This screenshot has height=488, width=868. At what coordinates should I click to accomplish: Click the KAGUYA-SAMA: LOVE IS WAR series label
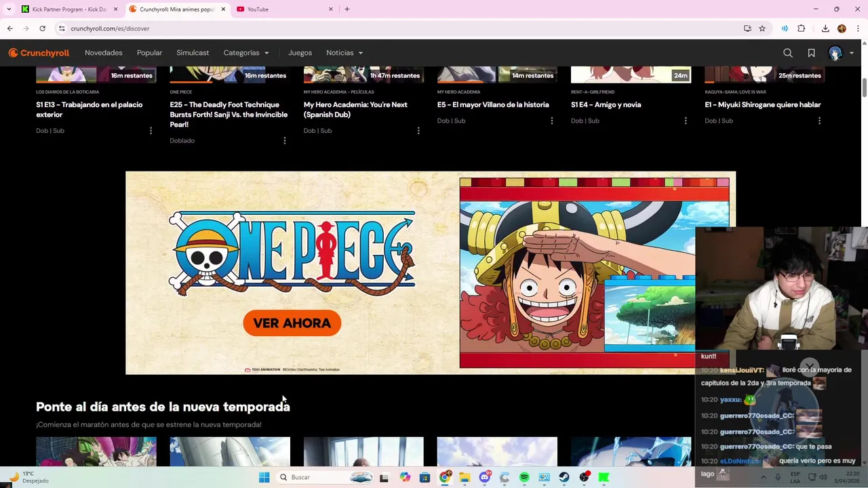pos(735,91)
